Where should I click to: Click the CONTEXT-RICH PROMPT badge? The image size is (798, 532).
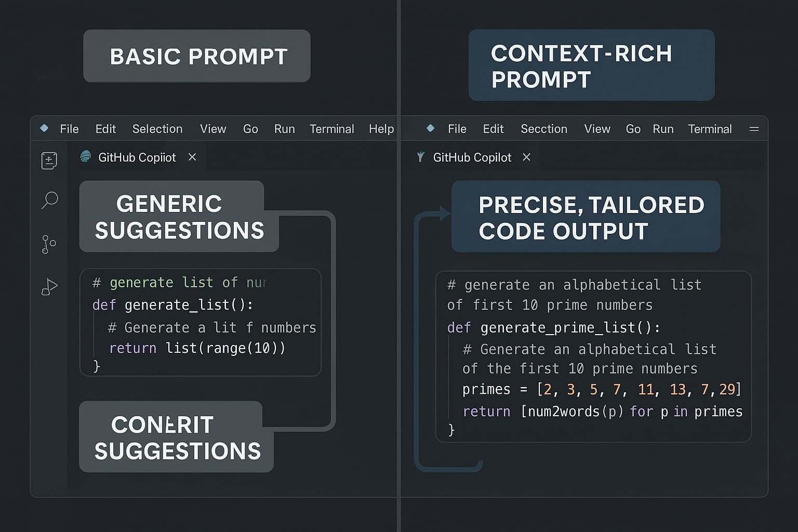[x=591, y=65]
